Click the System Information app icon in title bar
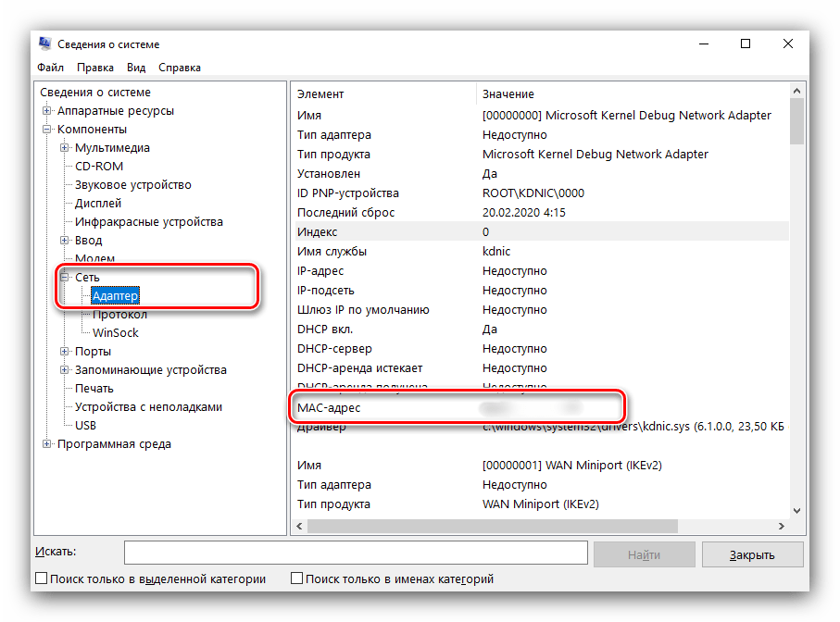This screenshot has height=622, width=840. click(45, 44)
